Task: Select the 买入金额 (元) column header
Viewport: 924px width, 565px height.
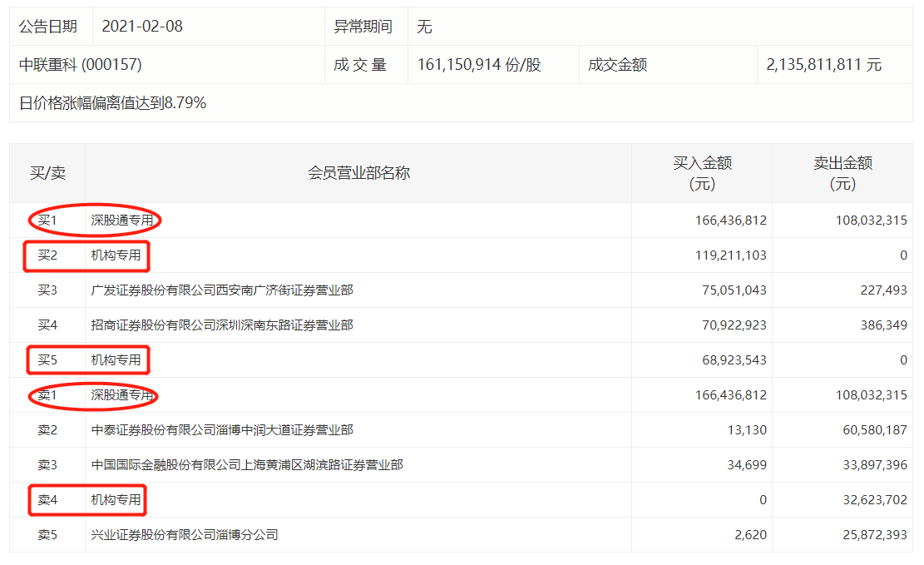Action: [x=702, y=173]
